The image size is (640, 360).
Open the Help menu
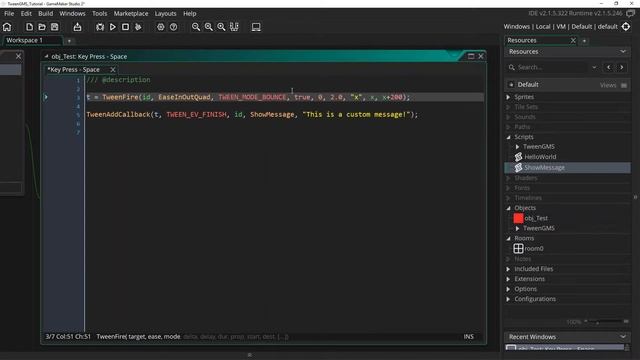189,13
